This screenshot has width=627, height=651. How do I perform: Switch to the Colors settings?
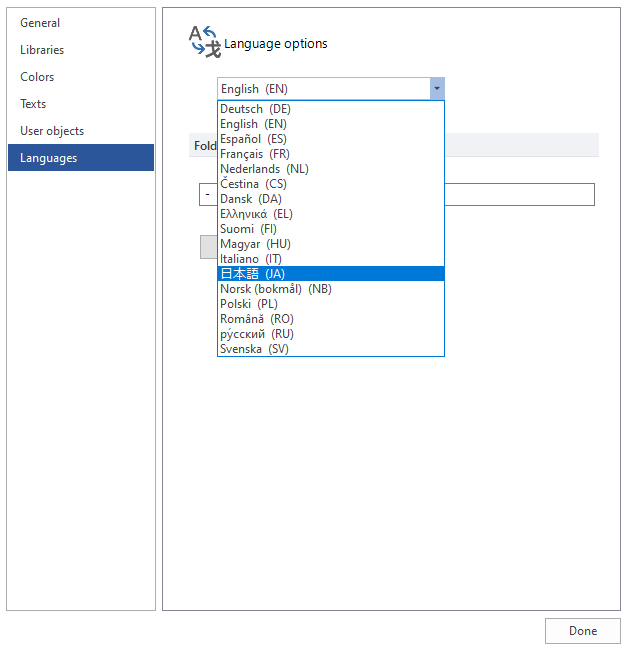(x=81, y=77)
